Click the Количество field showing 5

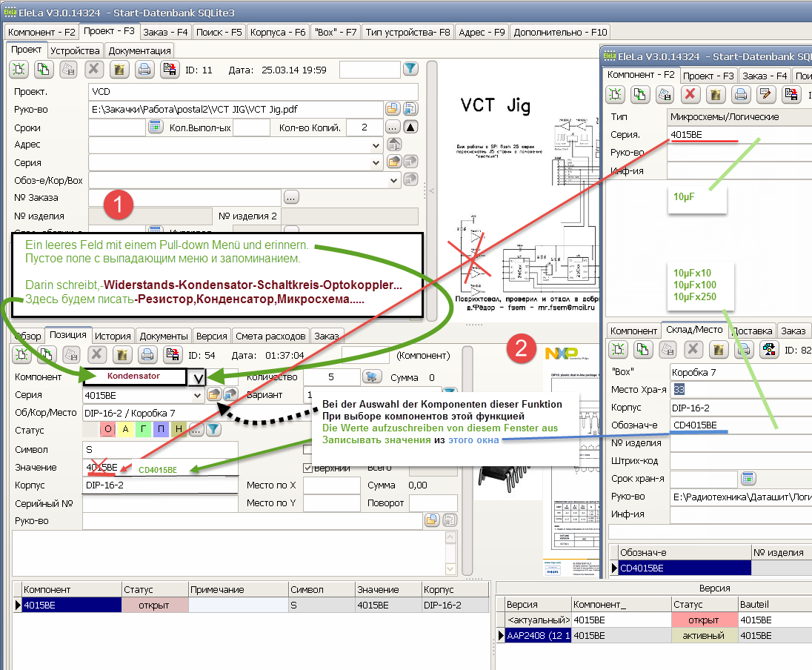pyautogui.click(x=331, y=377)
